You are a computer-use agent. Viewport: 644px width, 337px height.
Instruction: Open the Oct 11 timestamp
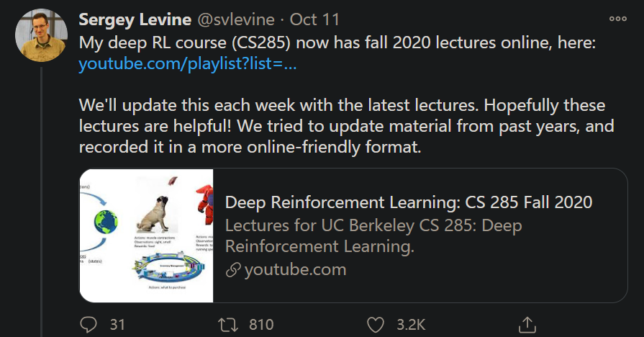coord(317,18)
